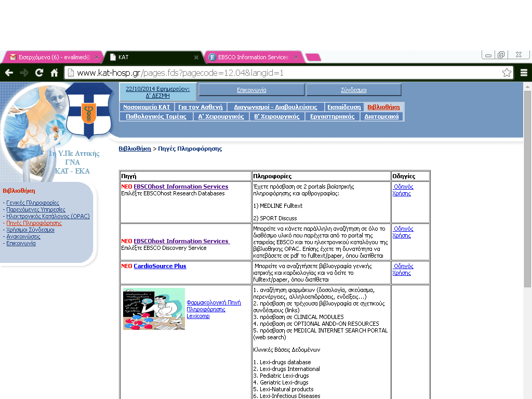Select the red Βιβλιοθήκη menu item

(383, 107)
